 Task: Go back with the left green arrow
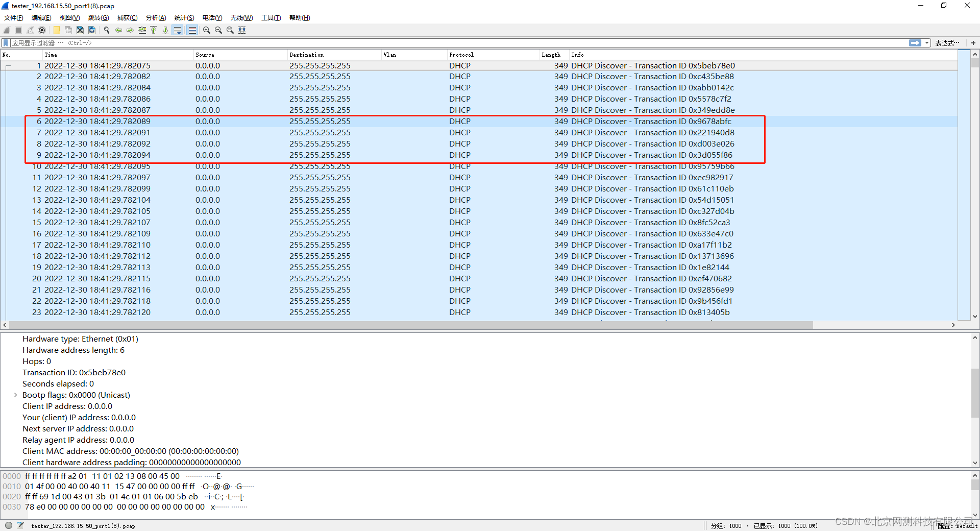point(118,30)
